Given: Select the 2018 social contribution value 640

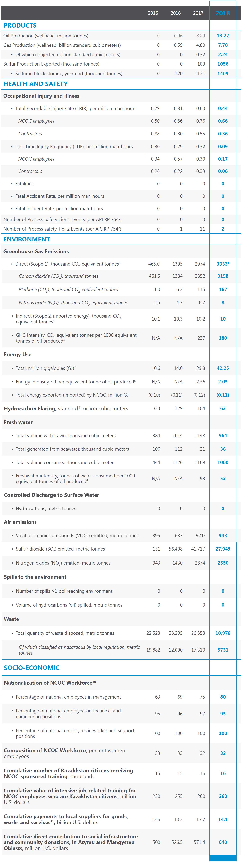Looking at the screenshot, I should point(223,842).
